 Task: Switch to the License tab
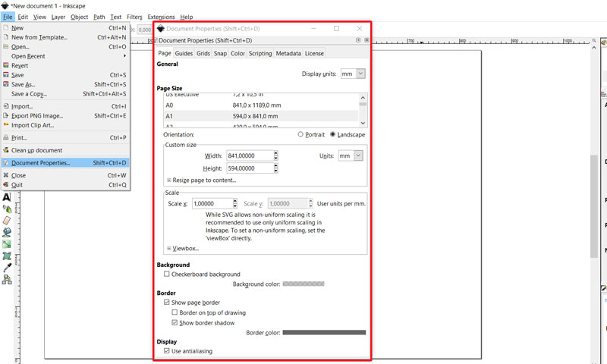(314, 53)
